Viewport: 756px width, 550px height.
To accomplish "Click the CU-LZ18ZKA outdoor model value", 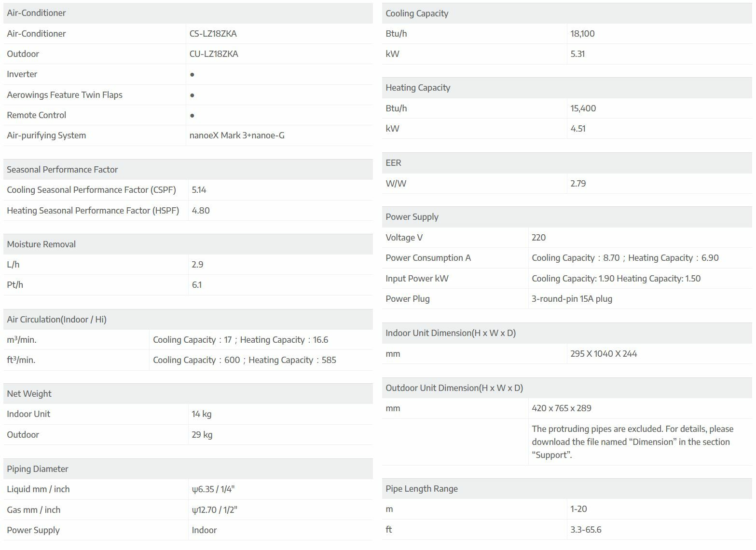I will pos(214,54).
